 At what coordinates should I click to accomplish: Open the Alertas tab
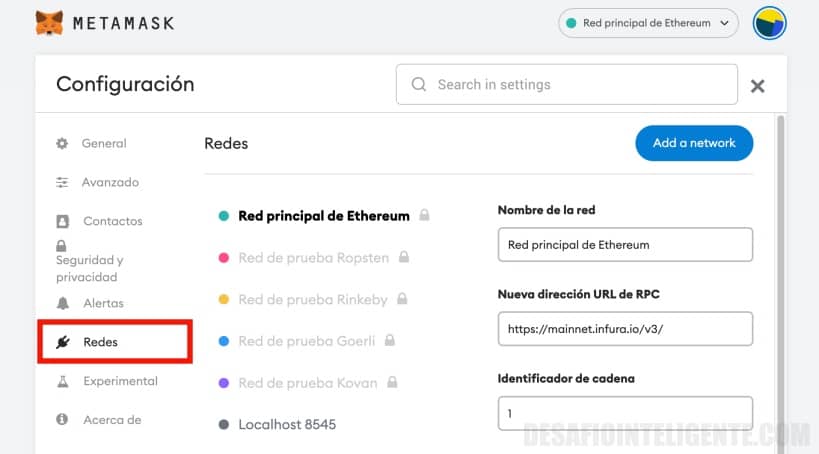103,303
